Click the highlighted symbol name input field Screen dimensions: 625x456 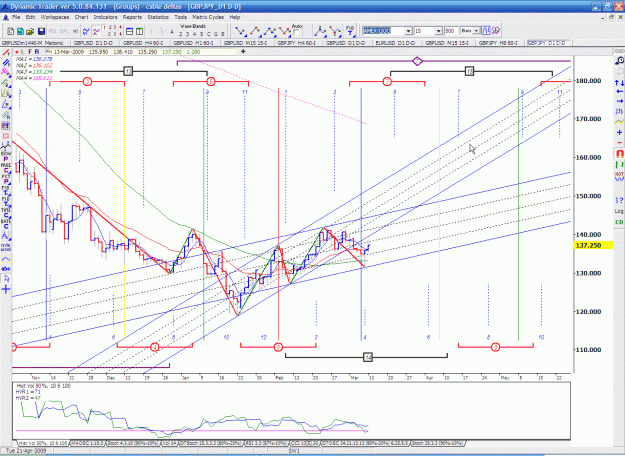click(x=383, y=31)
